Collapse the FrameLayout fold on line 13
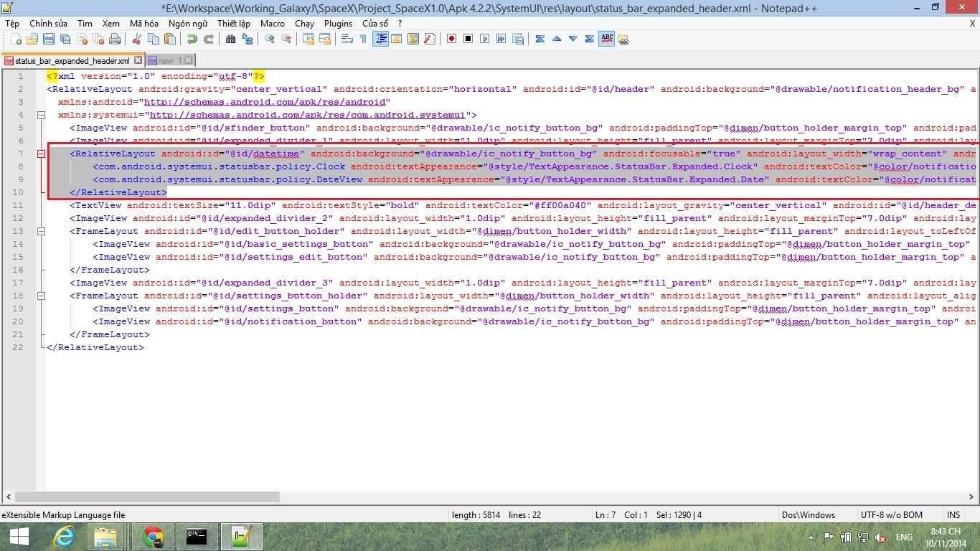This screenshot has height=551, width=980. (41, 231)
